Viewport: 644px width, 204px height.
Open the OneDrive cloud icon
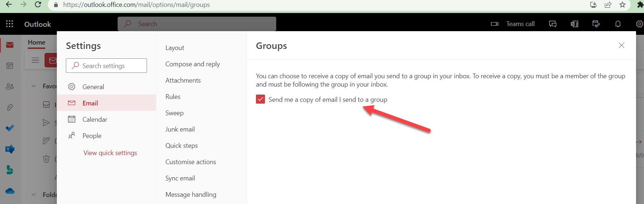[10, 191]
